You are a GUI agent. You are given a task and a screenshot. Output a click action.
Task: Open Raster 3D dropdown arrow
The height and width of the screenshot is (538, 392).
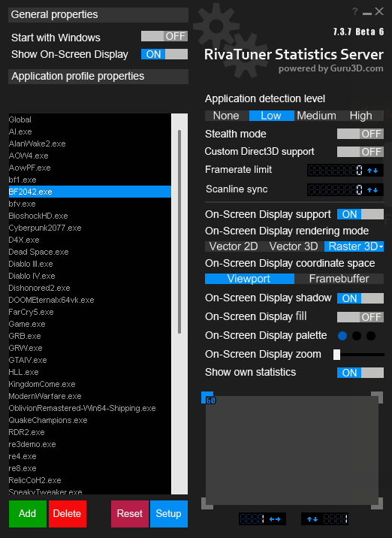coord(381,246)
